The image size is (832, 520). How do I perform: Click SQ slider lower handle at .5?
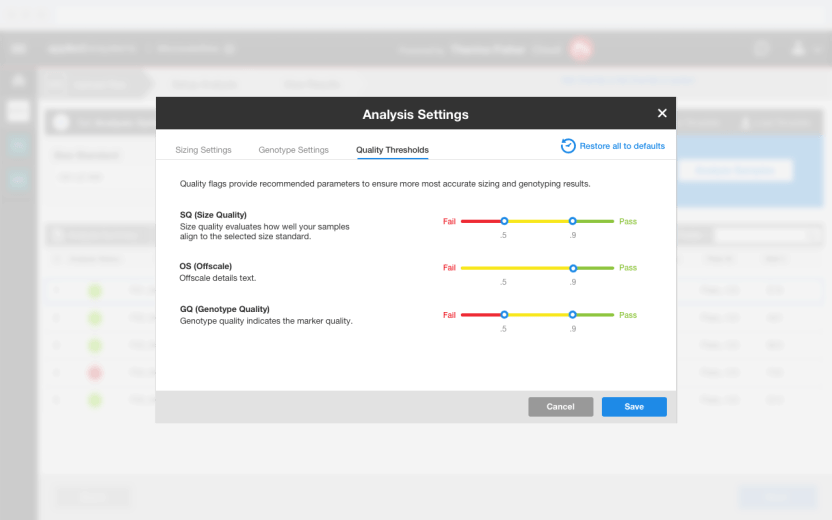[x=504, y=221]
